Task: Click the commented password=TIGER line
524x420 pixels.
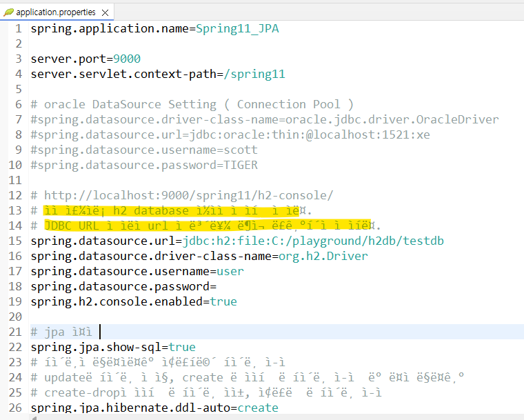Action: (144, 166)
